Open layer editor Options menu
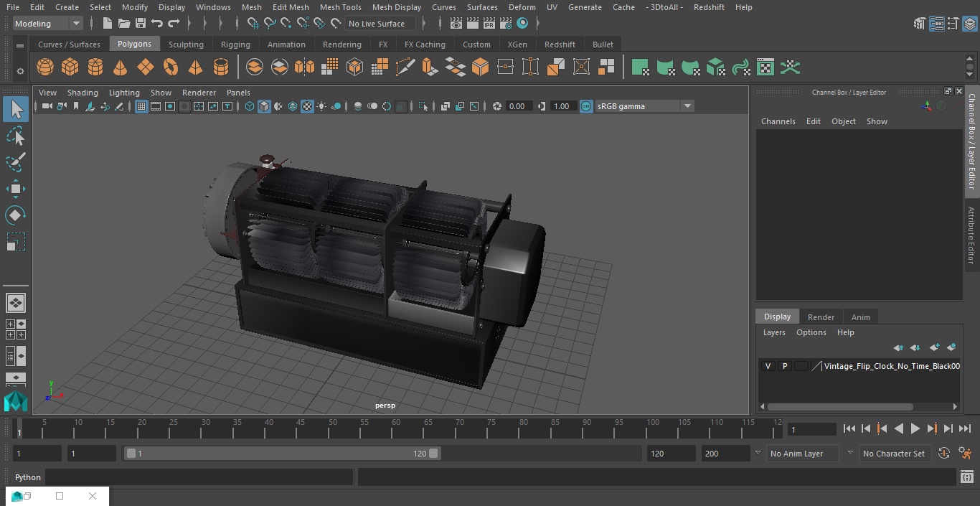Screen dimensions: 980x506 click(811, 332)
